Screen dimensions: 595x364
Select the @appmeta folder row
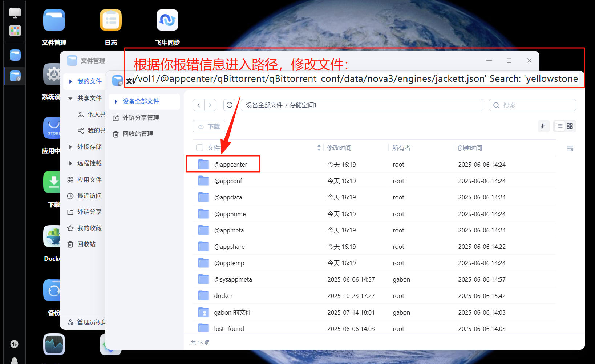(375, 230)
